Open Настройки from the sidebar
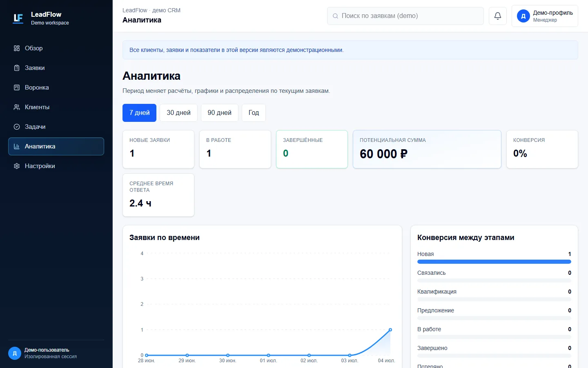 click(x=56, y=166)
